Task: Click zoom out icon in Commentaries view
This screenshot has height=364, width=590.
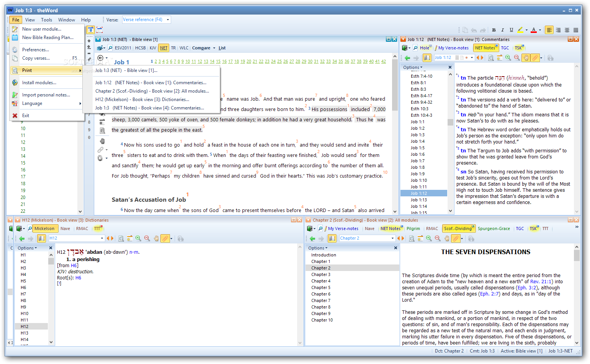Action: click(517, 58)
